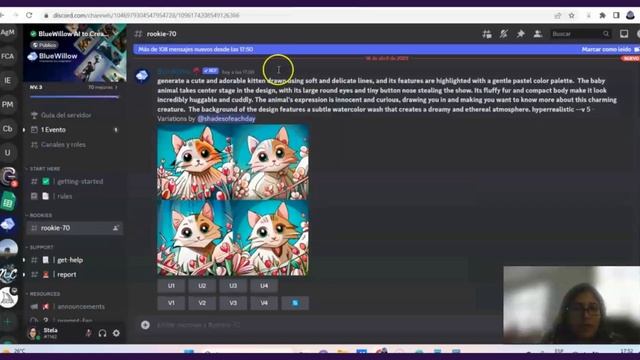Go to the rules channel
The height and width of the screenshot is (360, 640).
74,196
